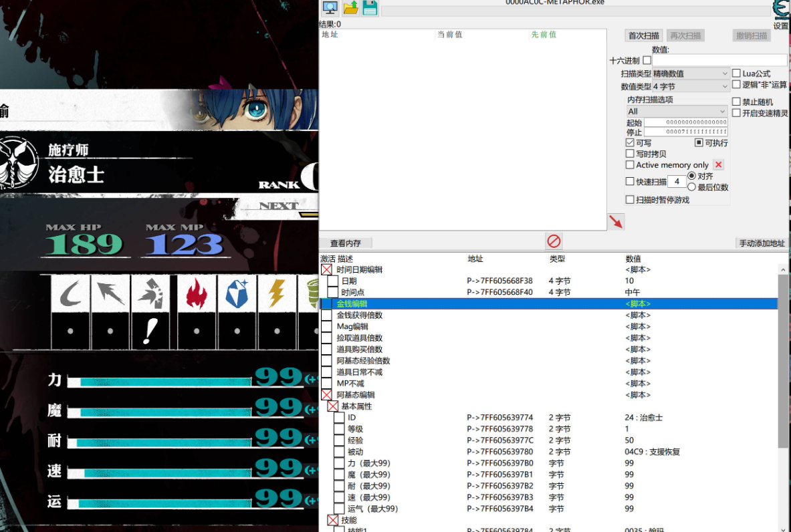Click the value 中午 in 时间点 row
Screen dimensions: 791x532
(632, 293)
